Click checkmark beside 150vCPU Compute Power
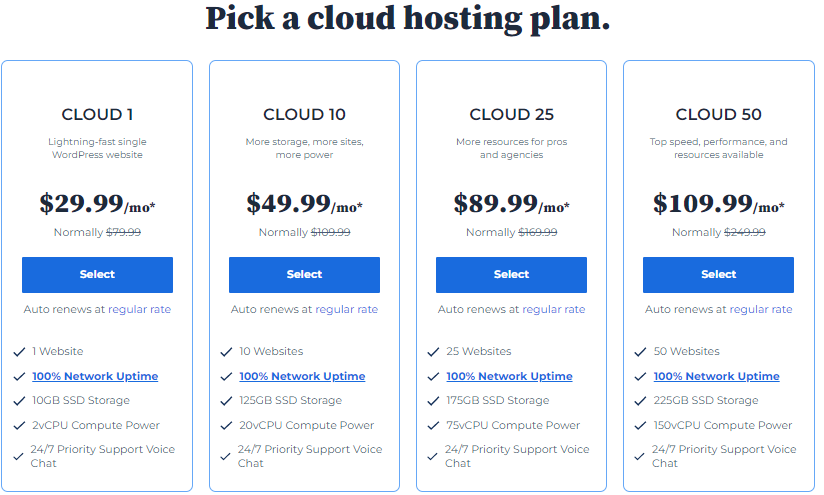Image resolution: width=824 pixels, height=495 pixels. [640, 426]
